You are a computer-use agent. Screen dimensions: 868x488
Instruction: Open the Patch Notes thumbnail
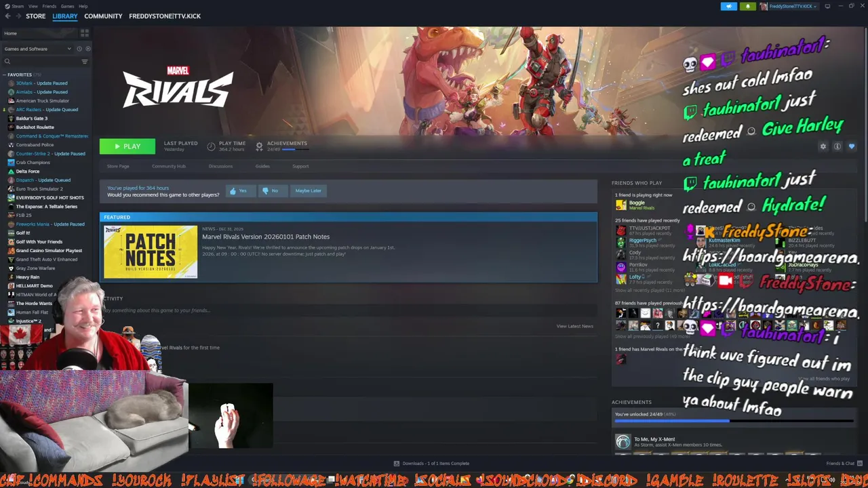(x=151, y=251)
